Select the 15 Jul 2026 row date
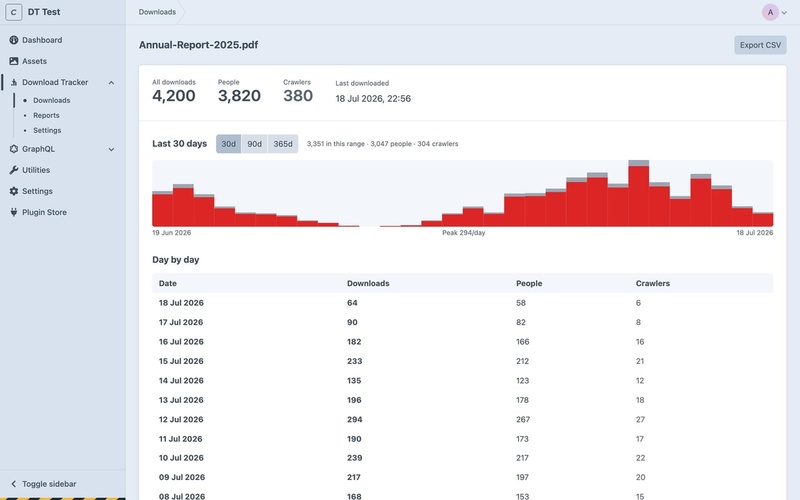The width and height of the screenshot is (800, 500). click(181, 361)
